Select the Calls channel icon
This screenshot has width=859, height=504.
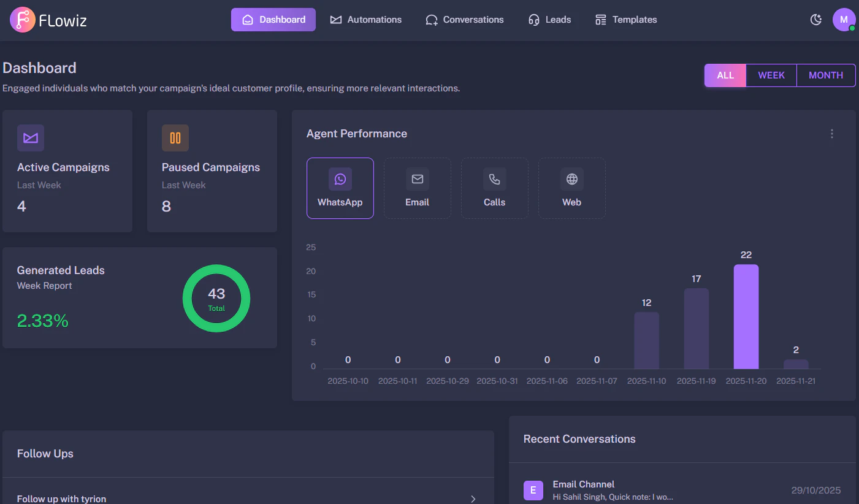(495, 179)
